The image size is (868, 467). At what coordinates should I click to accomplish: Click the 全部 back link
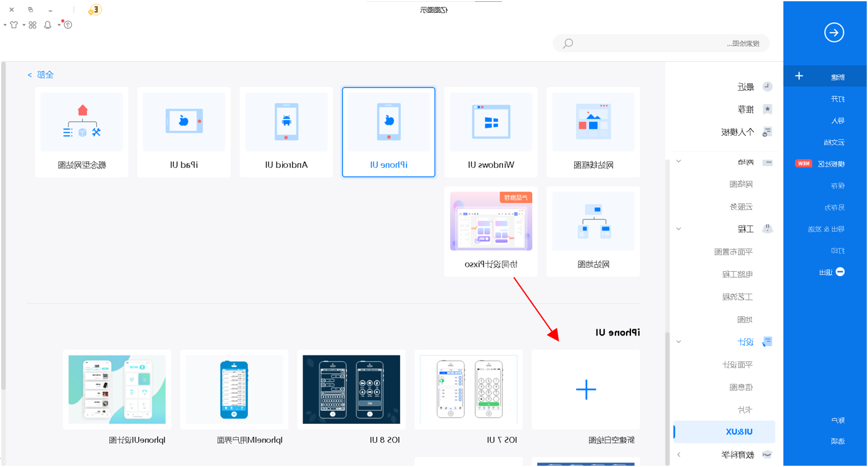(x=41, y=74)
